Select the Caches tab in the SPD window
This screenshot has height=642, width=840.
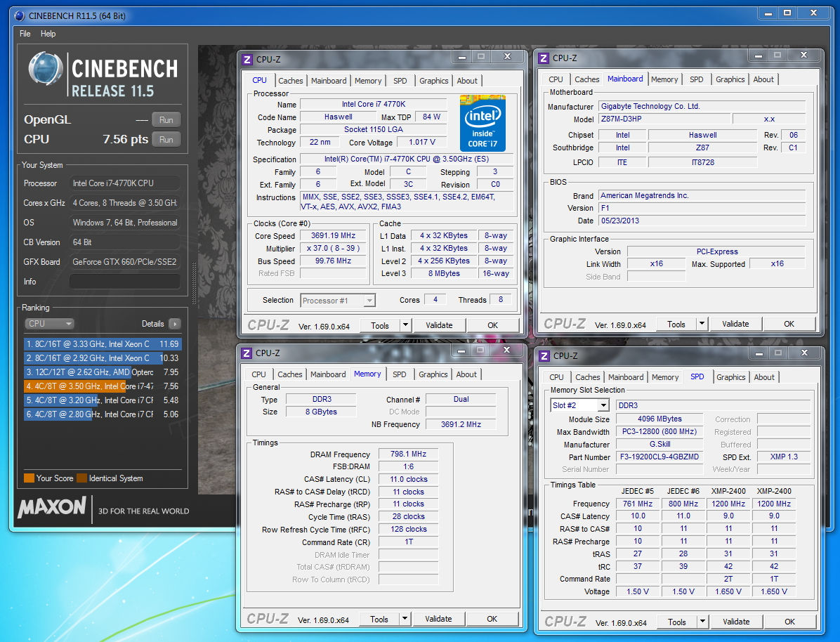[x=588, y=377]
